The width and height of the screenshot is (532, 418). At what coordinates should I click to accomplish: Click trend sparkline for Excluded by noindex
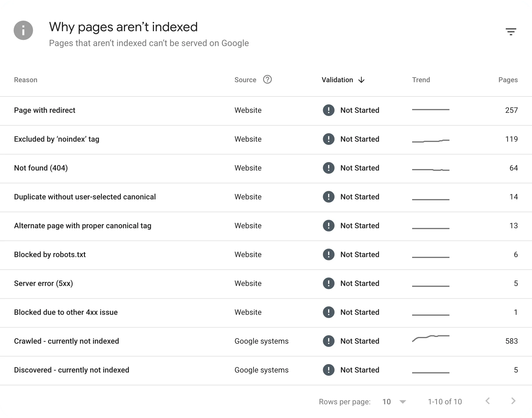431,141
